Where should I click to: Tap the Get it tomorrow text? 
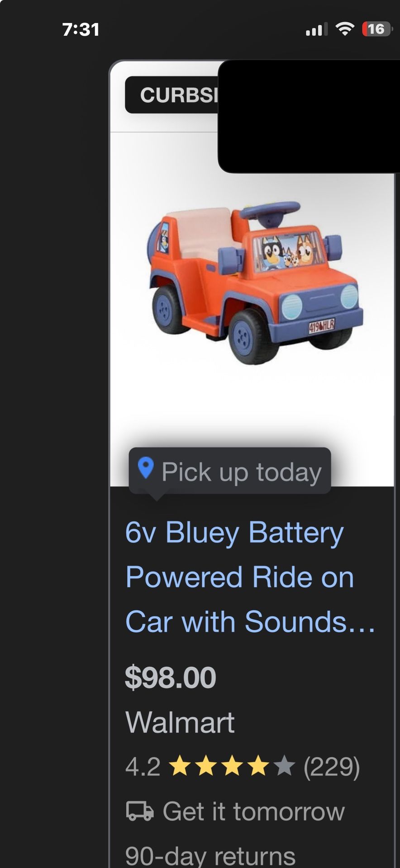pyautogui.click(x=253, y=811)
